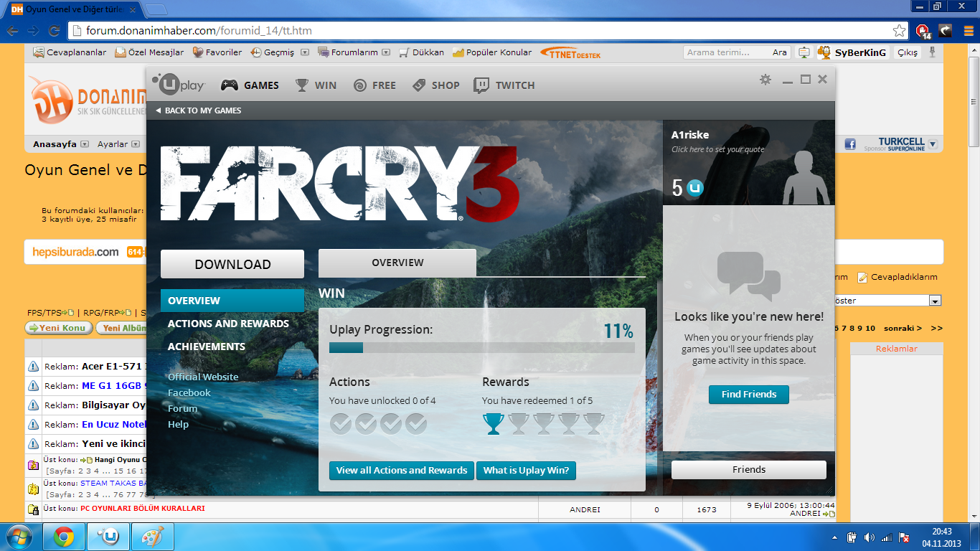Click What is Uplay Win? button
Image resolution: width=980 pixels, height=551 pixels.
pos(526,471)
